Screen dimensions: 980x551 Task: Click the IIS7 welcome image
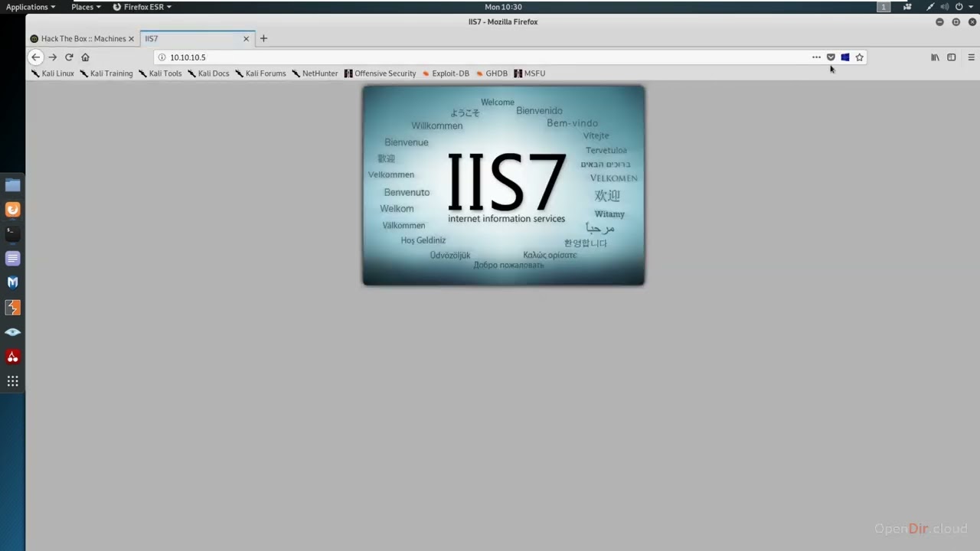point(503,185)
